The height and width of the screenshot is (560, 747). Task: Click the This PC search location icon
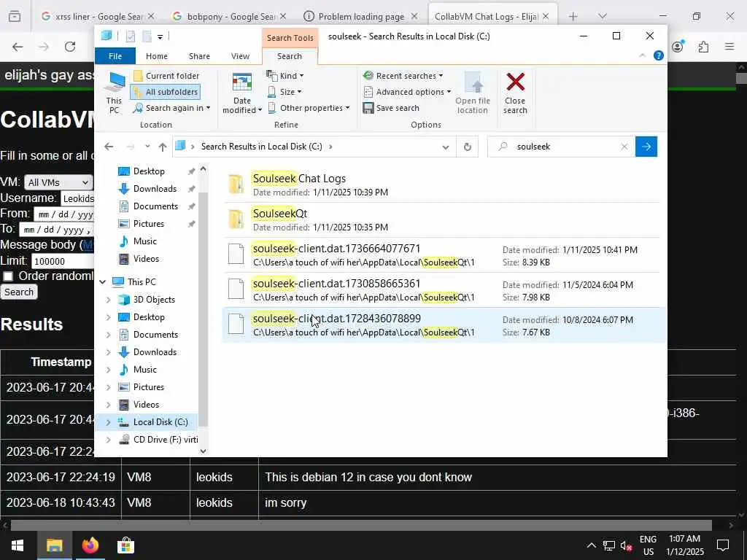click(x=115, y=93)
